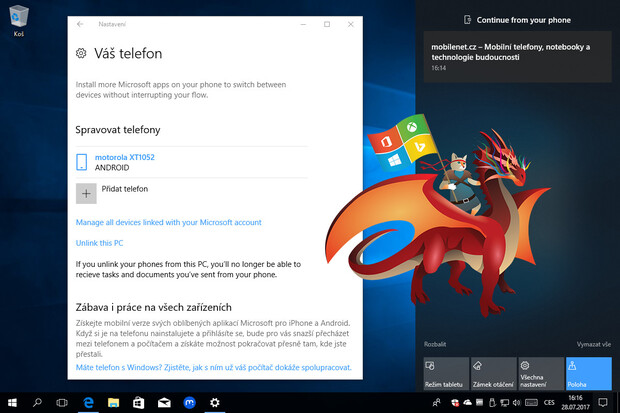Open the motorola XT1052 device link

125,157
